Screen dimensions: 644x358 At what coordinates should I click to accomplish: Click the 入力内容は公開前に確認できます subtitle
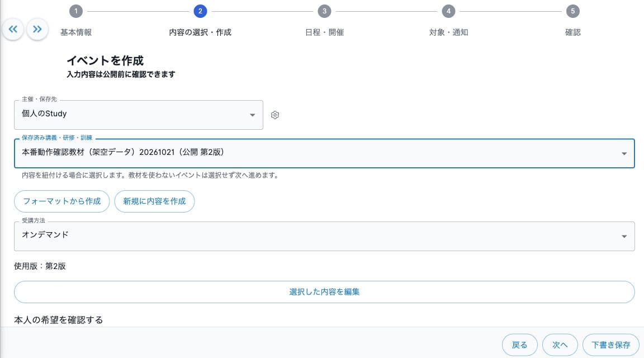[x=121, y=74]
